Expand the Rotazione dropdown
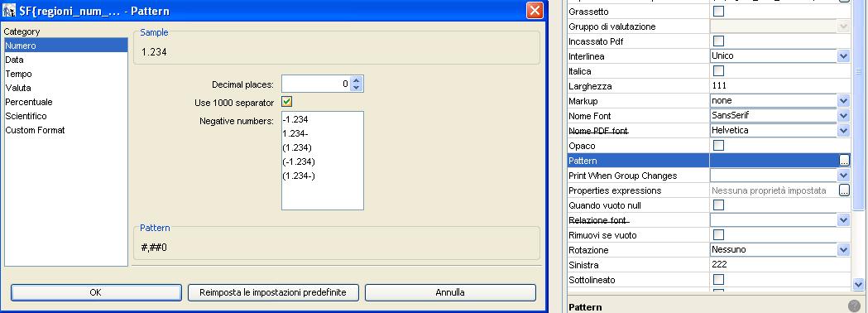Viewport: 868px width, 313px height. 843,250
